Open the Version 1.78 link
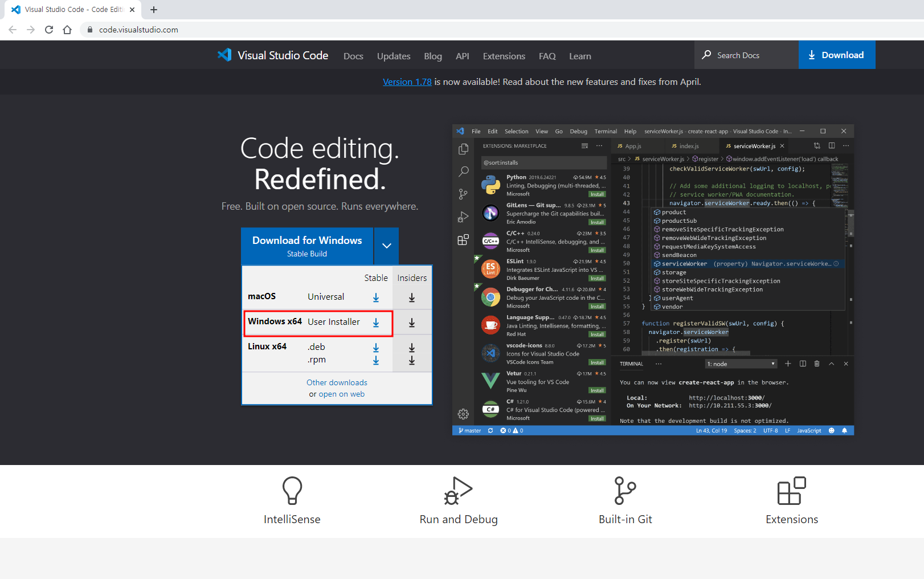Screen dimensions: 924x579 point(407,81)
